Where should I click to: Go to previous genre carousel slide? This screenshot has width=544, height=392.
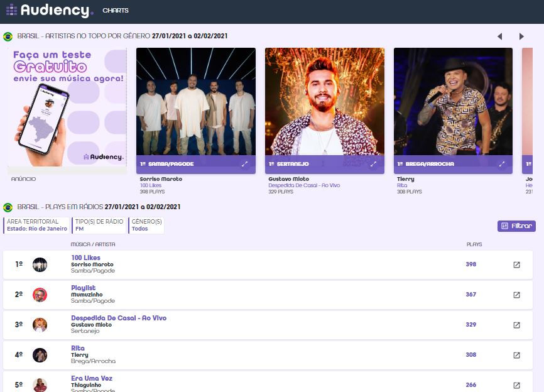click(499, 36)
